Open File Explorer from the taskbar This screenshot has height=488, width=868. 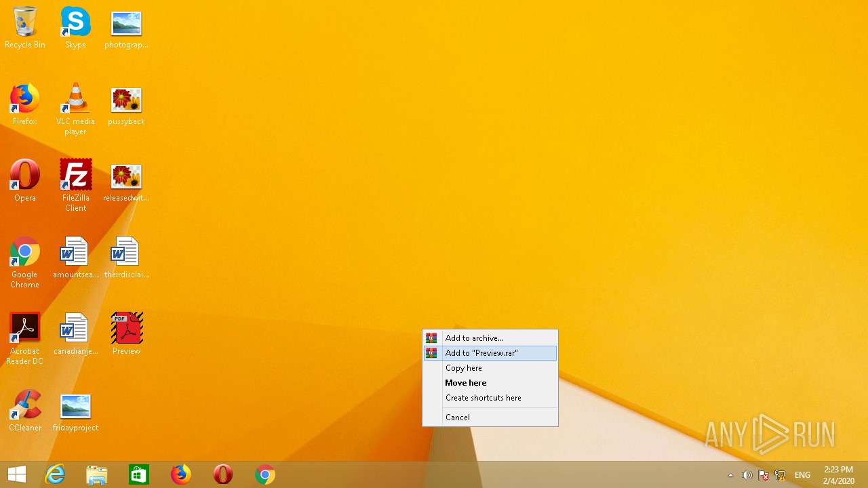(97, 474)
